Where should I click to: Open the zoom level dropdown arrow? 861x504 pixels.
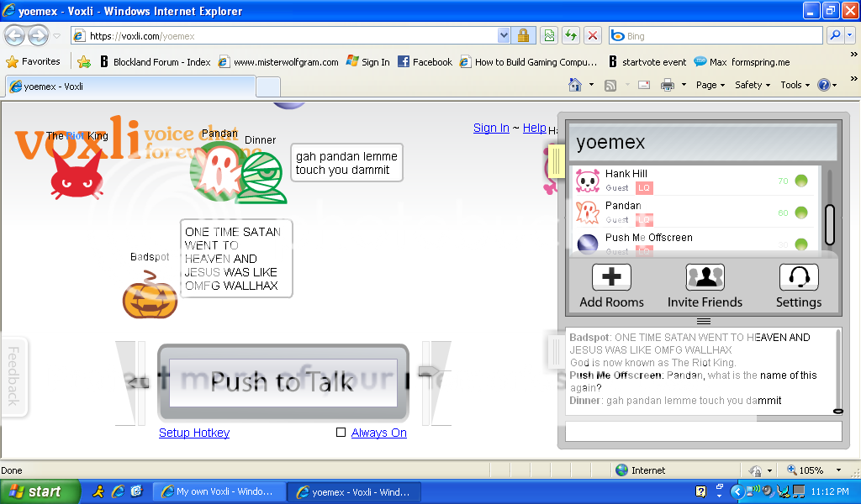[838, 470]
